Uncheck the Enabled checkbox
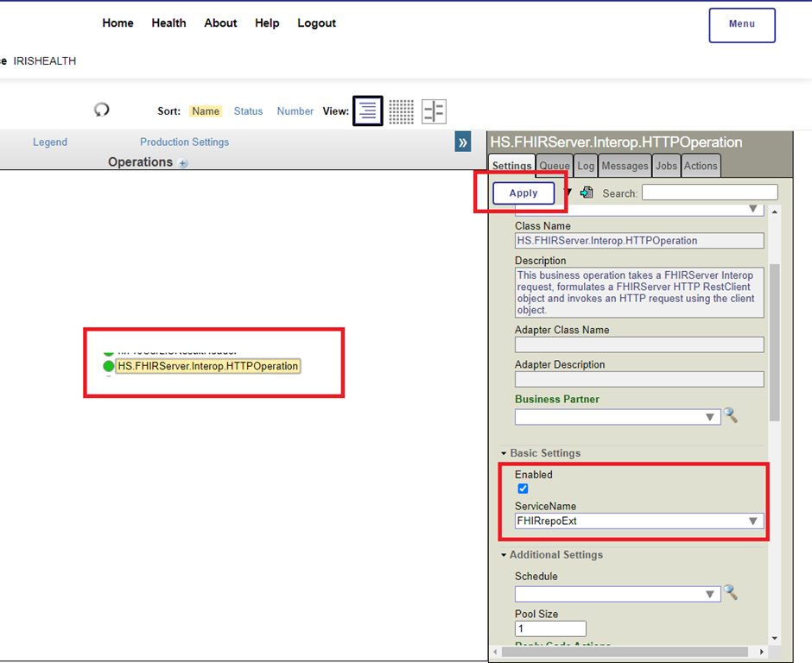812x663 pixels. click(523, 489)
